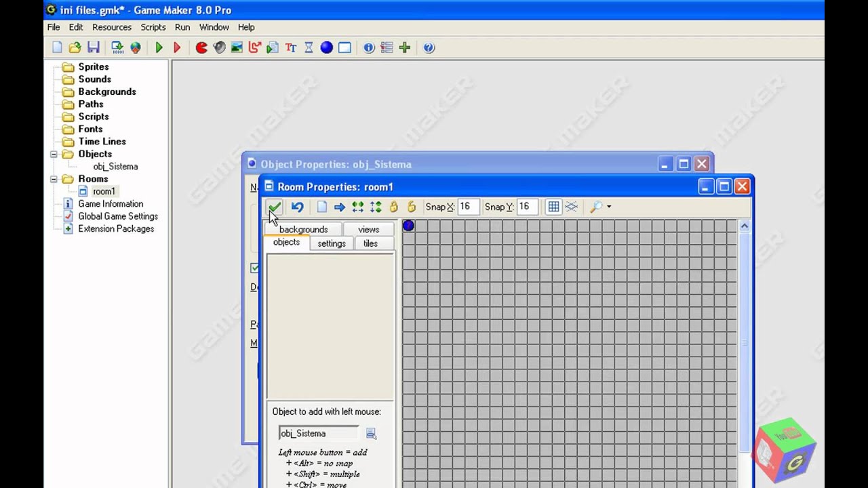This screenshot has width=868, height=488.
Task: Switch to the backgrounds tab
Action: pos(303,229)
